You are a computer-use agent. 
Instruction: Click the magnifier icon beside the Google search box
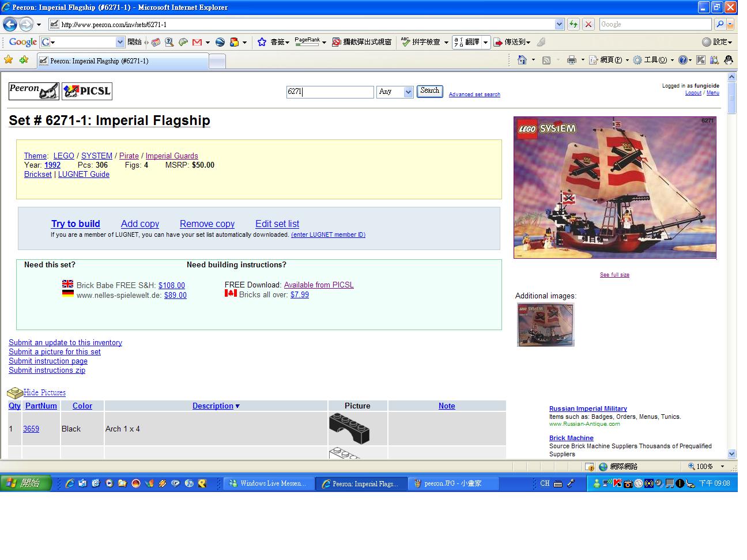coord(720,24)
